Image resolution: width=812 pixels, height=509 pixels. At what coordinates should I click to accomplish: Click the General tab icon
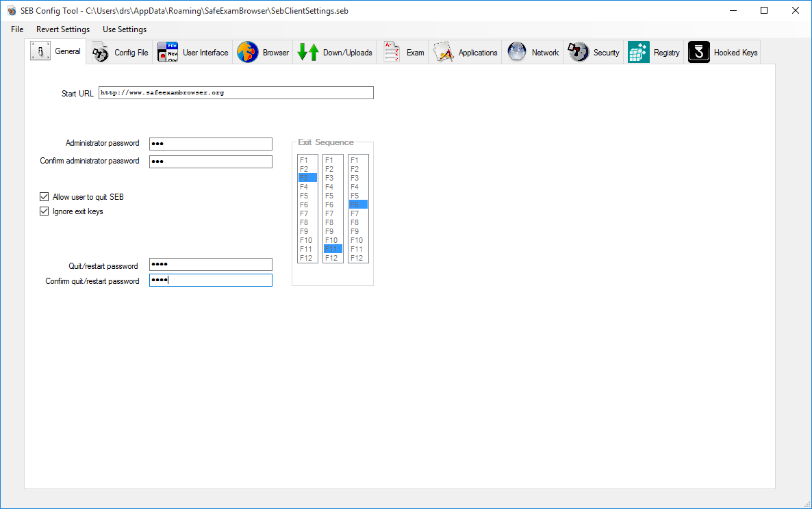point(40,51)
